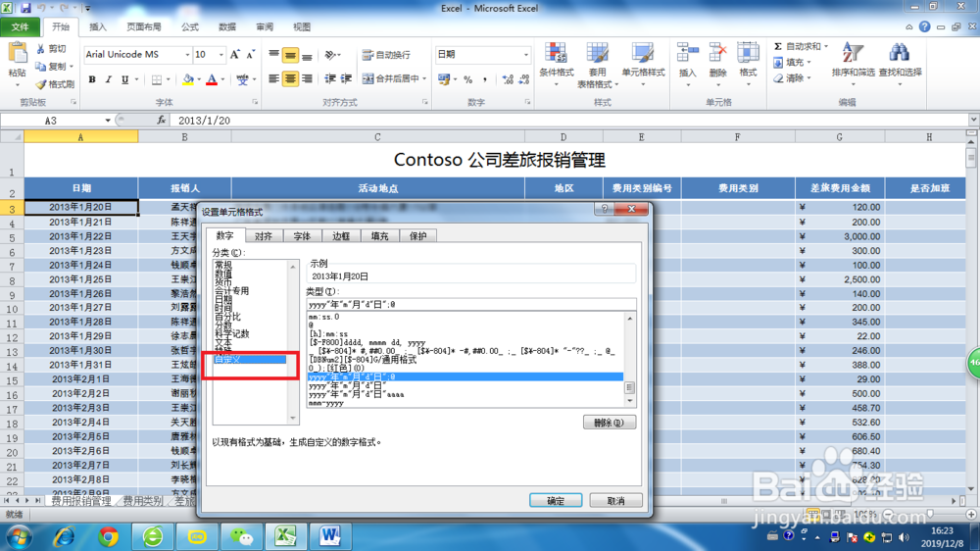Click the 自动求和 AutoSum icon
The height and width of the screenshot is (551, 980).
click(x=778, y=47)
